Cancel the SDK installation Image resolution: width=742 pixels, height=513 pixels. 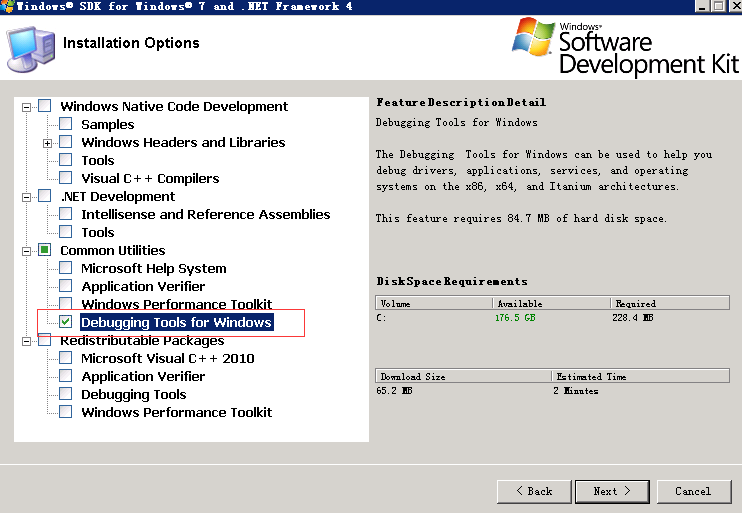tap(693, 491)
